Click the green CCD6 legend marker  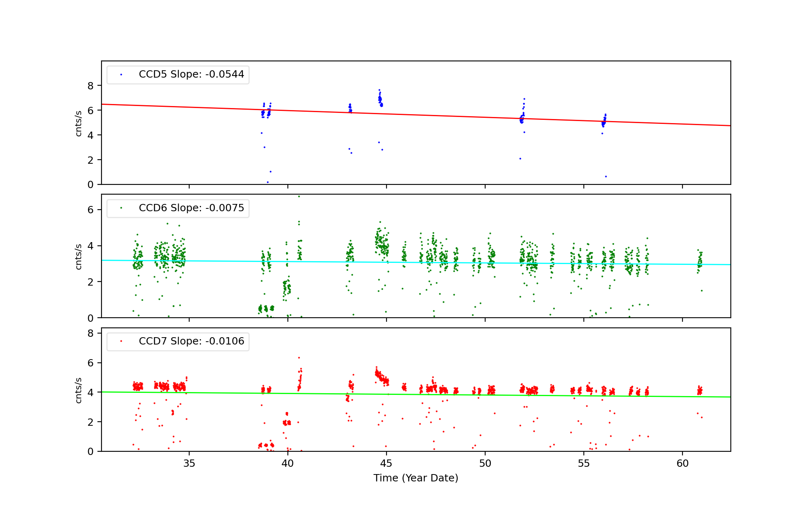click(x=121, y=208)
